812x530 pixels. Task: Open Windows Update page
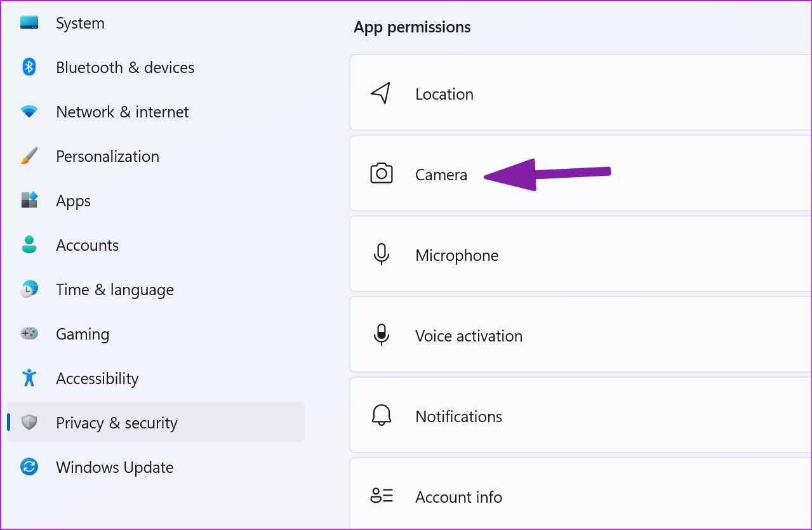(156, 467)
